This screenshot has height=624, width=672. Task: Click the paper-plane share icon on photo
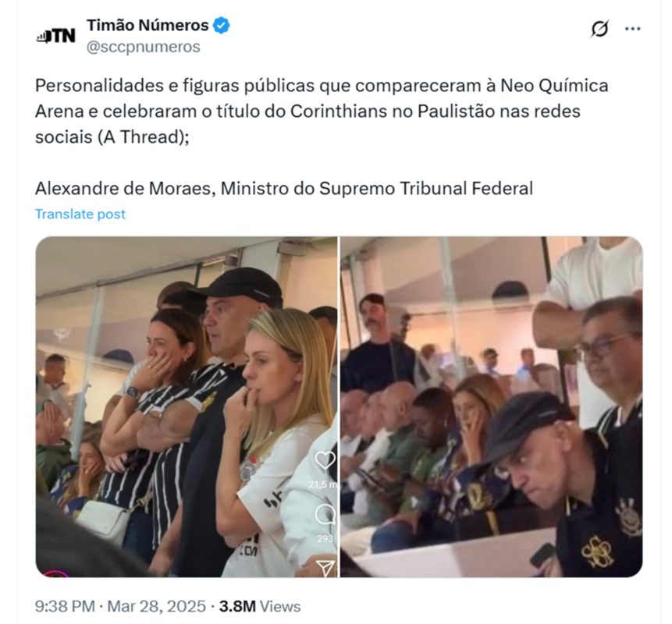pos(325,568)
